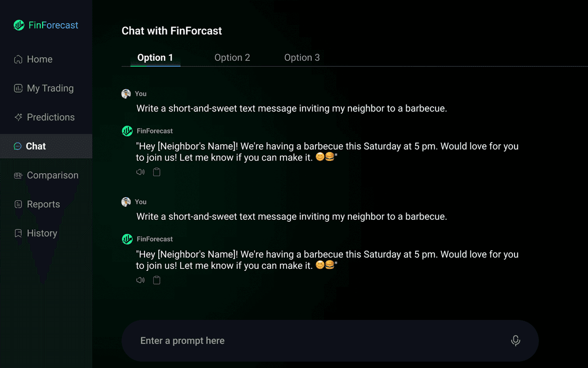The width and height of the screenshot is (588, 368).
Task: Go to My Trading section
Action: (50, 88)
